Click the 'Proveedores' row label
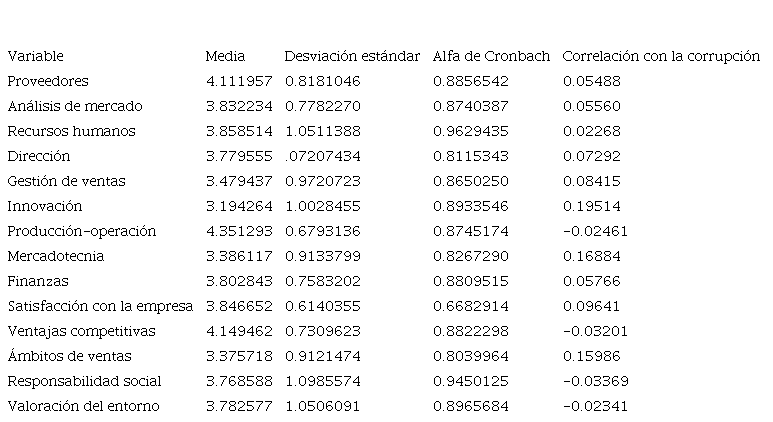 click(x=48, y=81)
